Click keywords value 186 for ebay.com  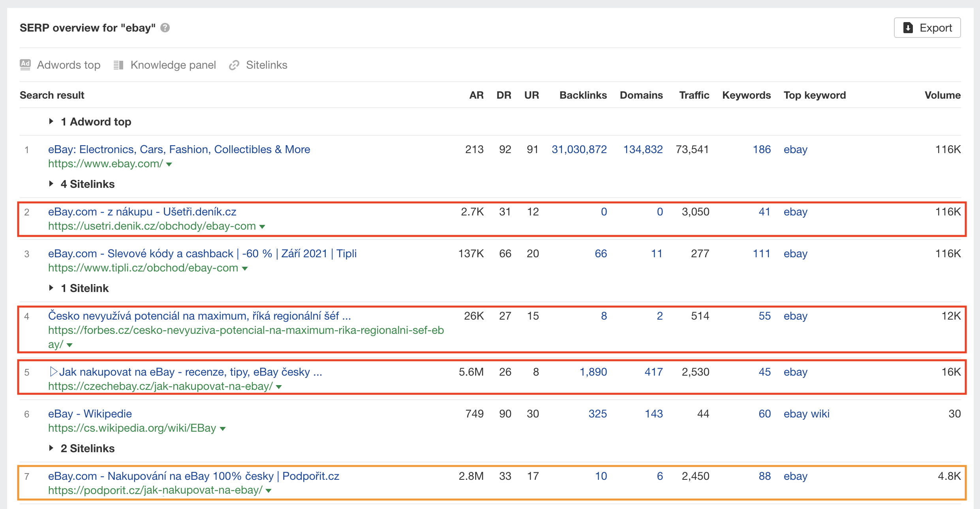762,149
